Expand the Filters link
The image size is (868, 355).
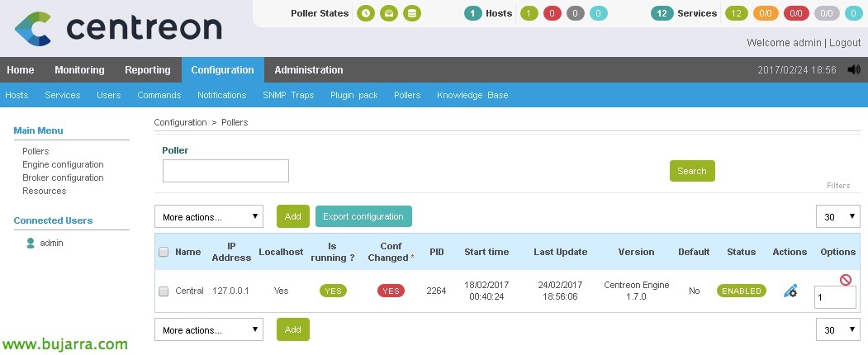(838, 186)
